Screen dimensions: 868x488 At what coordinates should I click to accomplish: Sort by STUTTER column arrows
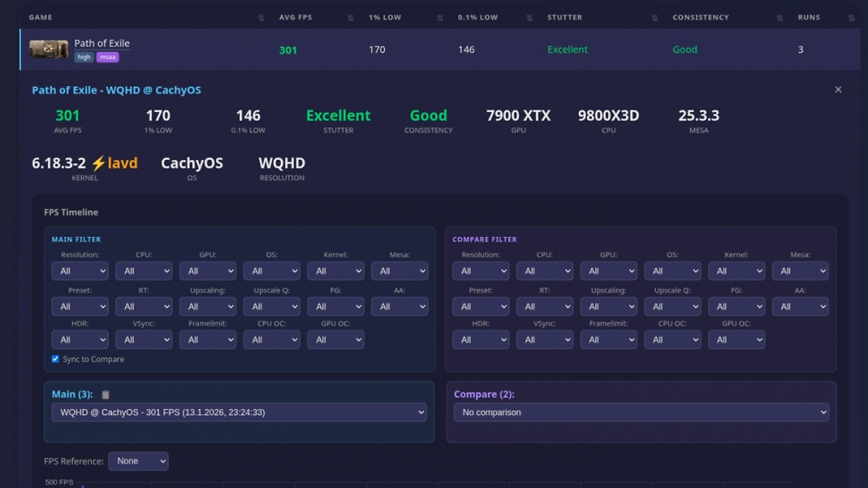coord(655,17)
